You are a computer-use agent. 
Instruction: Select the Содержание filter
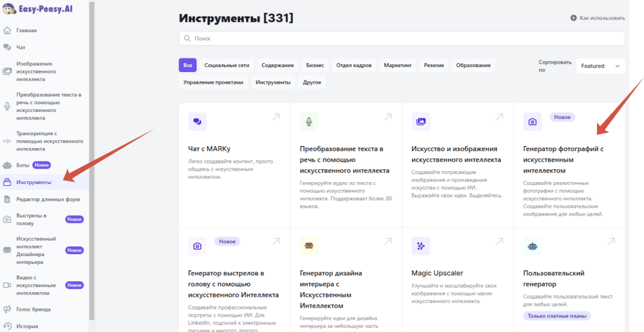pyautogui.click(x=278, y=65)
